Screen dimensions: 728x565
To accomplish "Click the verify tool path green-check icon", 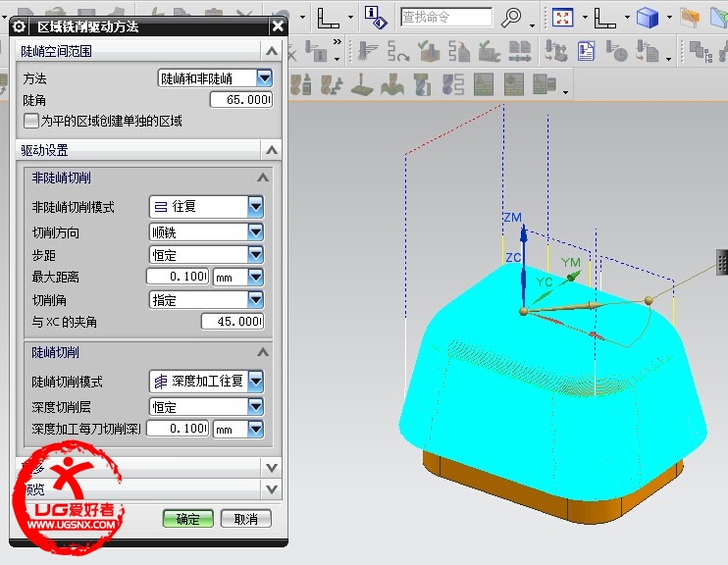I will pos(428,50).
